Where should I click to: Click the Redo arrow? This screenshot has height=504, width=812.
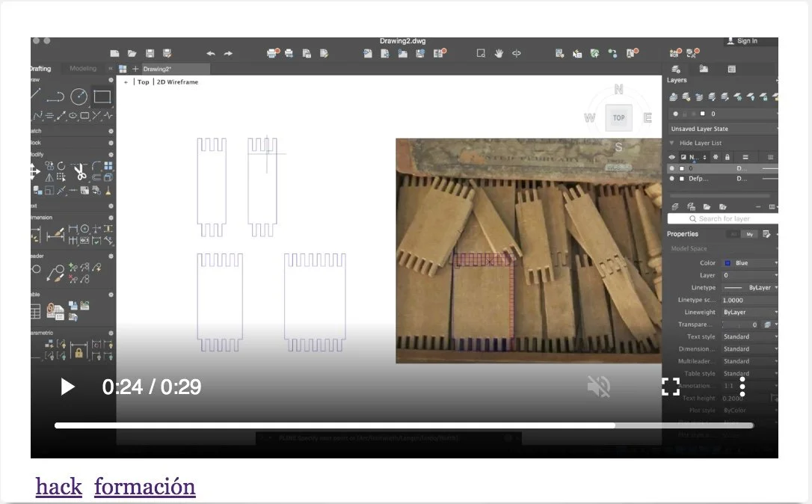coord(228,53)
